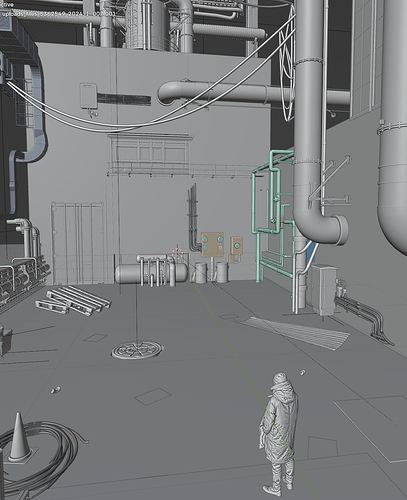Image resolution: width=407 pixels, height=500 pixels.
Task: Click the wall-mounted junction box
Action: coord(88,96)
